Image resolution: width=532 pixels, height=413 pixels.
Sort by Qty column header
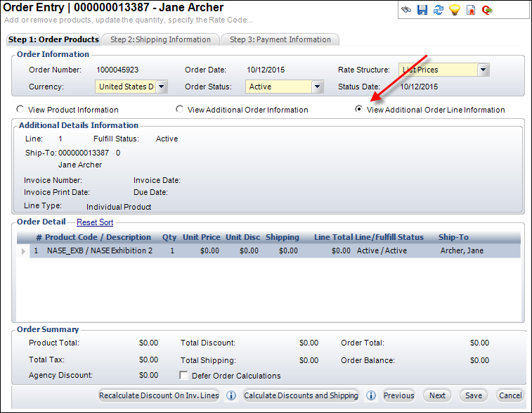tap(169, 237)
